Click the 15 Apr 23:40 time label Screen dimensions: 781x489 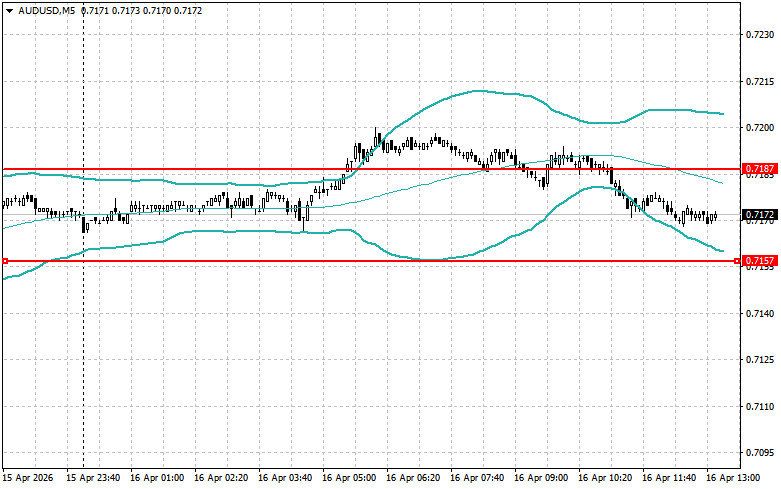coord(94,478)
